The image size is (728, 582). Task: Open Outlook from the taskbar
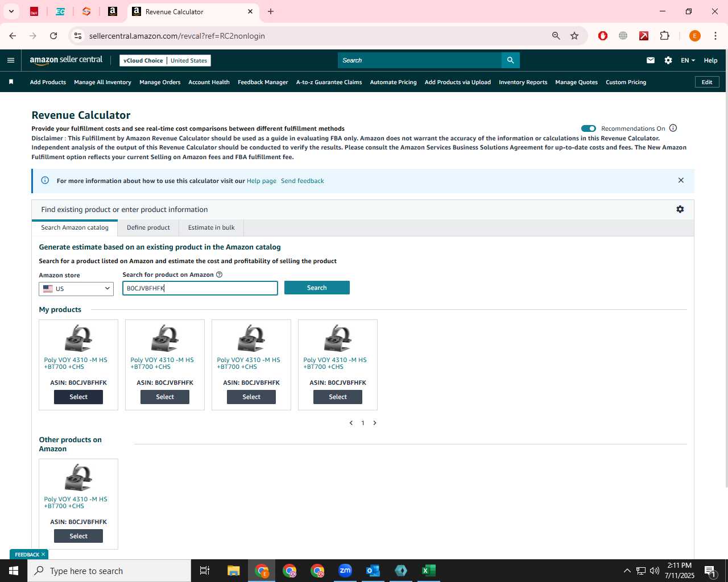click(x=373, y=571)
